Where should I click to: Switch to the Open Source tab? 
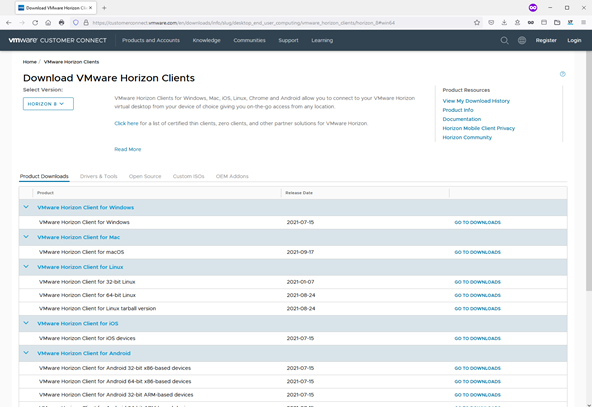[145, 176]
